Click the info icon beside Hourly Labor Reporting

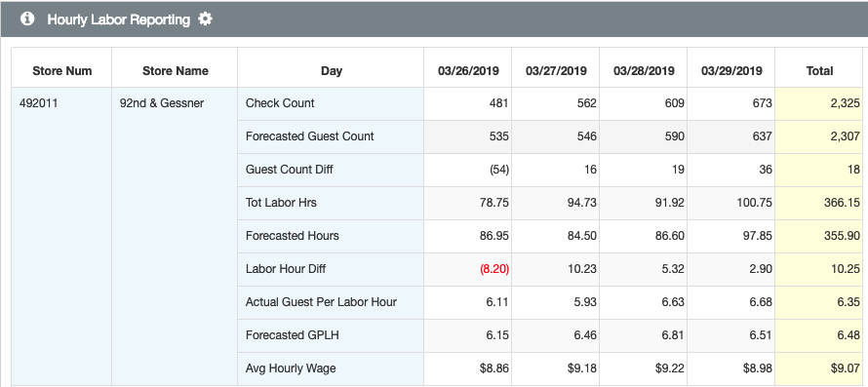click(x=27, y=19)
